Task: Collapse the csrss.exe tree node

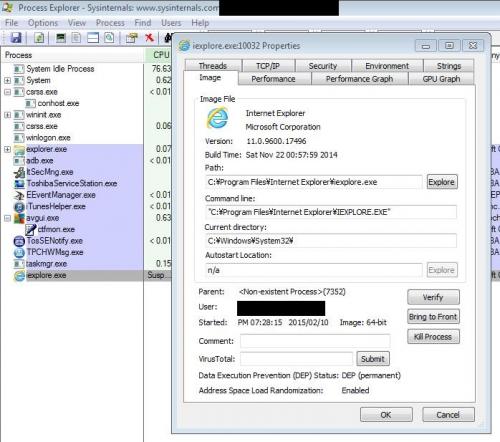Action: coord(7,92)
